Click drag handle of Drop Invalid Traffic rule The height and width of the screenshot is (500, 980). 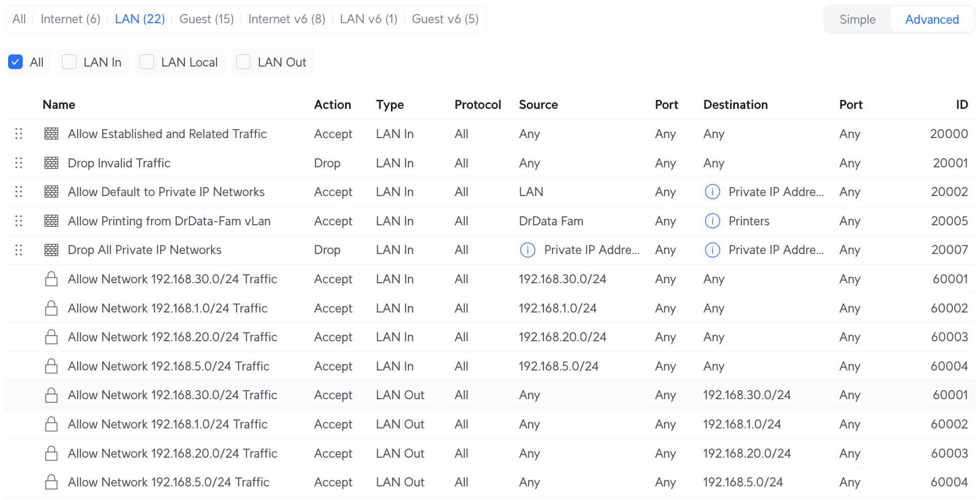click(19, 163)
